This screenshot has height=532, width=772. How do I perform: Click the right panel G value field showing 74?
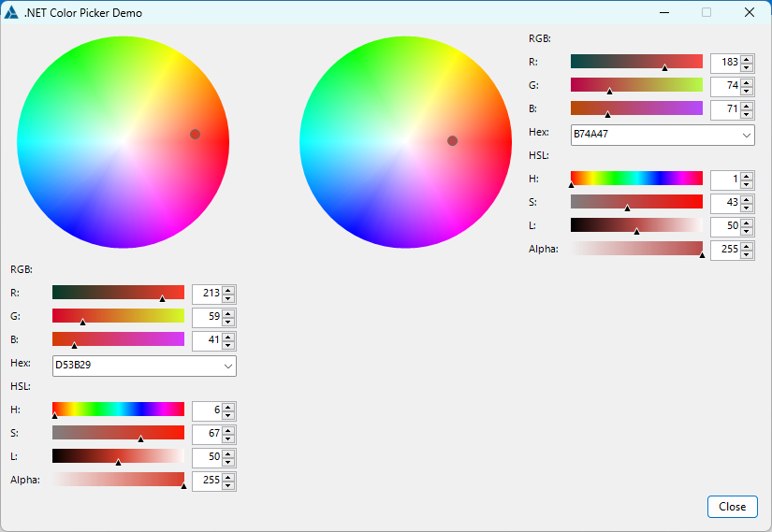coord(724,86)
